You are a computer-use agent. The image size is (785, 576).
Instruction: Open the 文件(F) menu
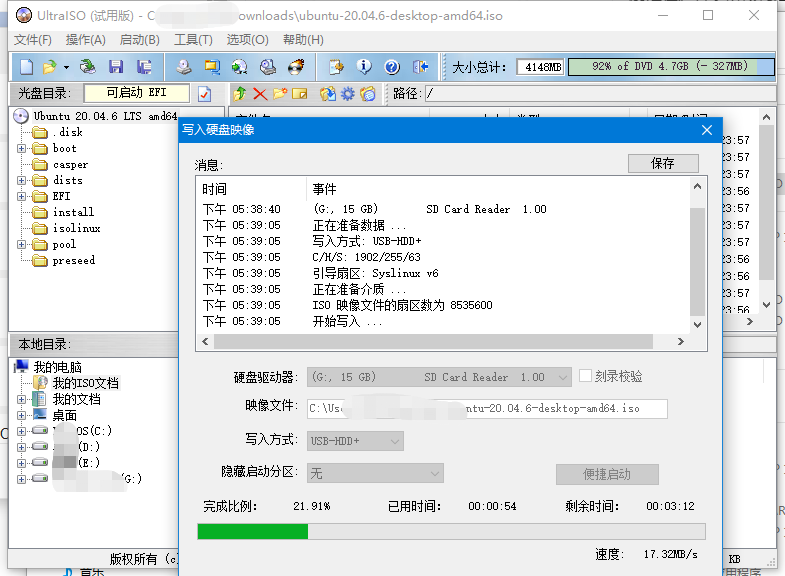33,40
